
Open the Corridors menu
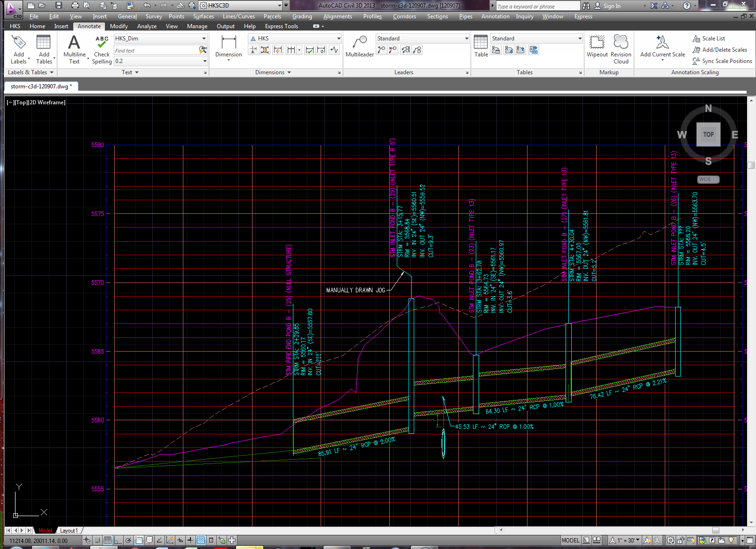(404, 16)
